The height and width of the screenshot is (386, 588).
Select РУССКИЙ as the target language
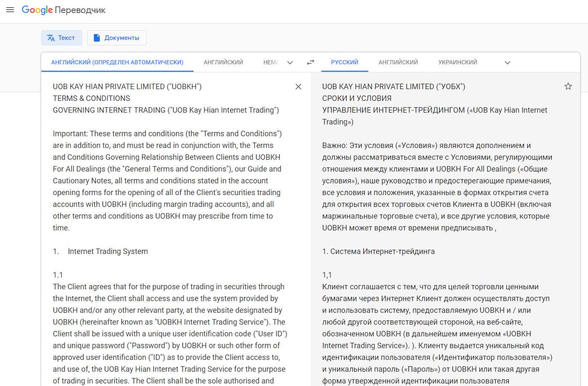[x=344, y=62]
